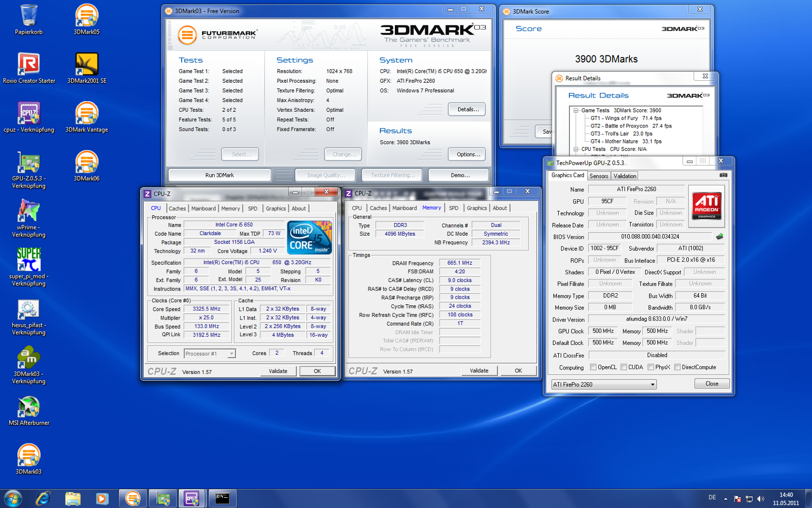Click the Action Center flag tray icon
The width and height of the screenshot is (812, 508).
pyautogui.click(x=737, y=499)
